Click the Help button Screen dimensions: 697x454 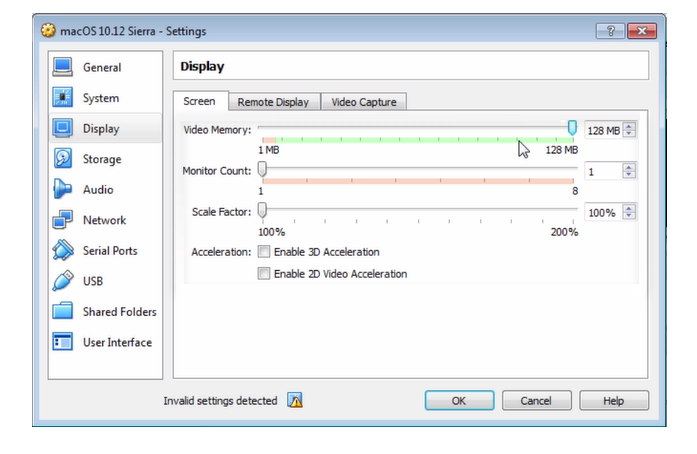613,401
